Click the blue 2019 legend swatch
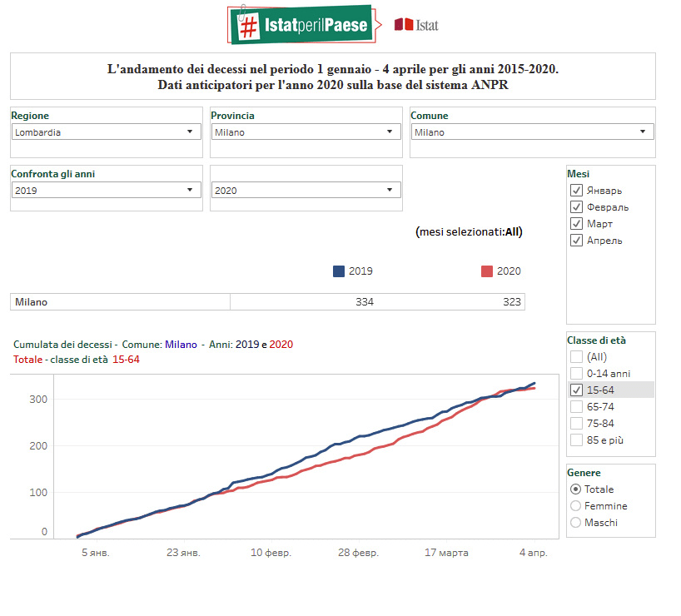This screenshot has width=681, height=616. tap(339, 271)
